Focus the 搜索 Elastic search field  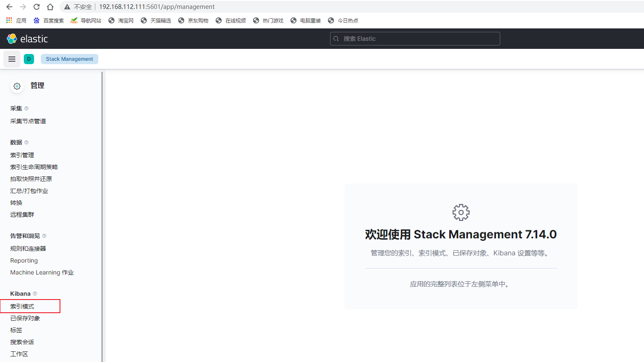415,39
